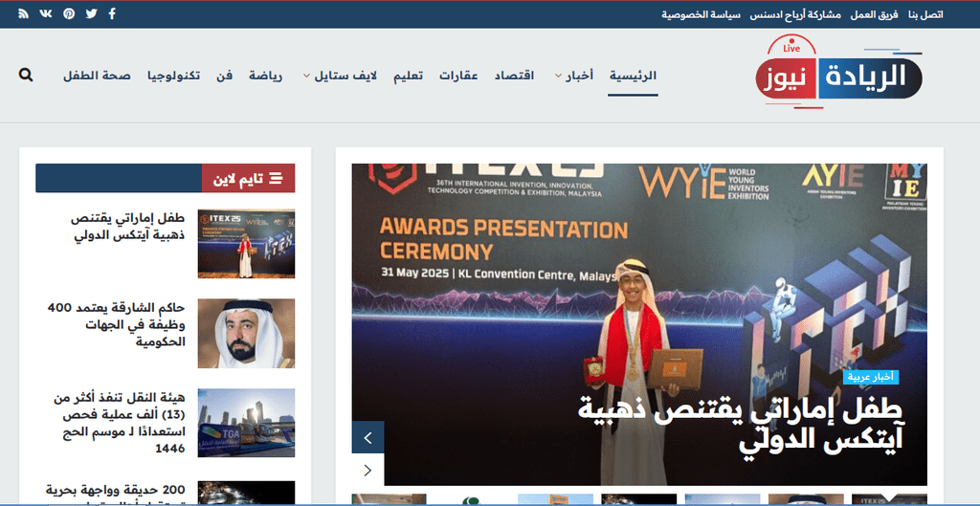Open headline 200 حديقة وواجهة بحرية
Image resolution: width=980 pixels, height=506 pixels.
116,494
